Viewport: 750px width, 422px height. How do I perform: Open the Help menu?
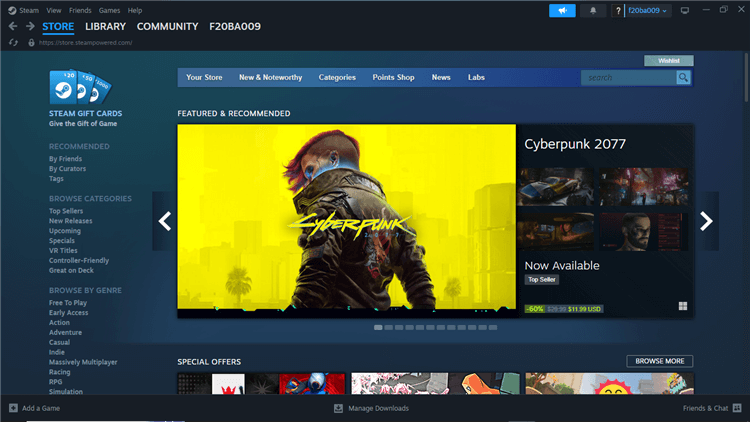[135, 10]
